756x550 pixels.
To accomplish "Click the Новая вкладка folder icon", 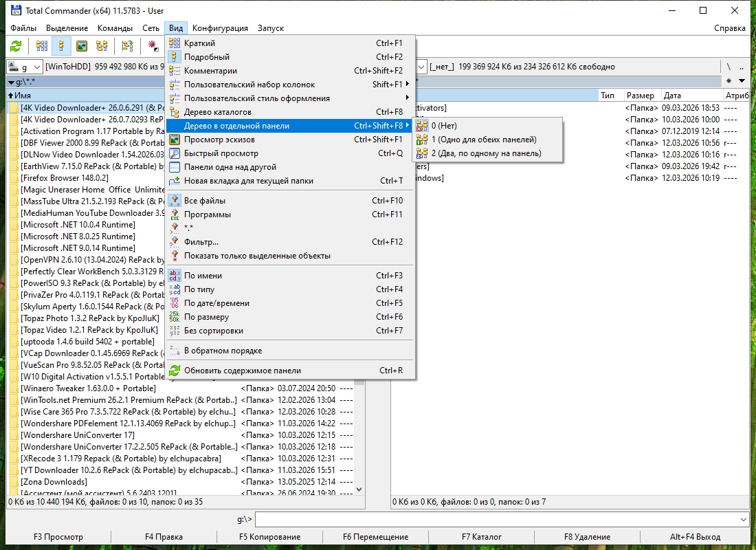I will pos(175,181).
